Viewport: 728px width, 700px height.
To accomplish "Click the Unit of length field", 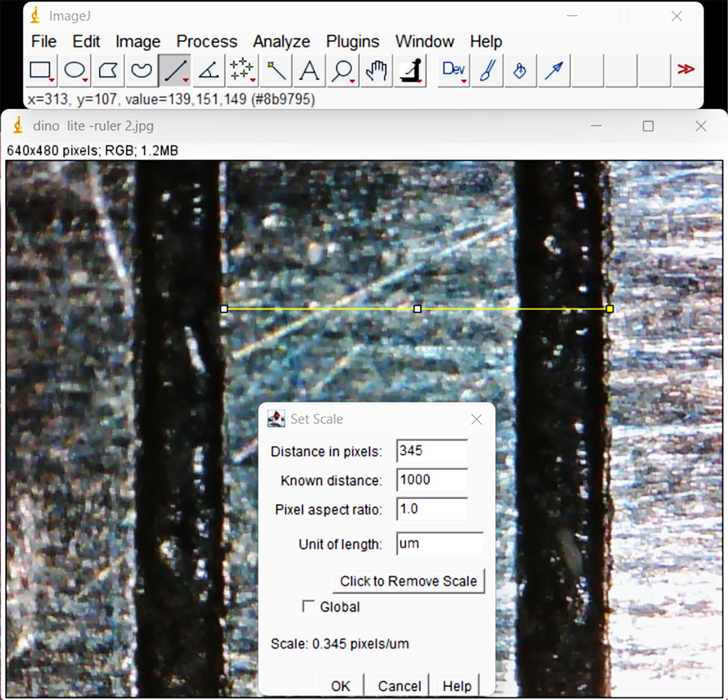I will tap(439, 543).
